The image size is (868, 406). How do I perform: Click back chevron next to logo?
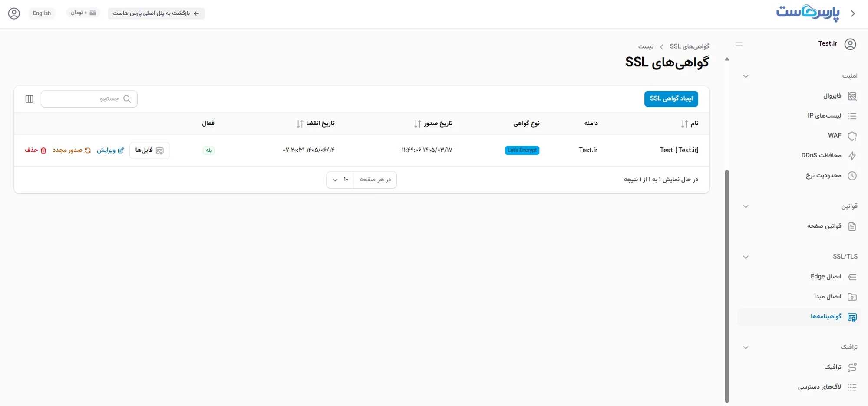point(853,13)
